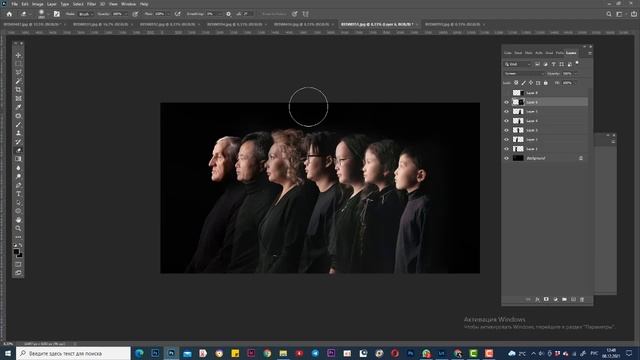Select the Horizontal Type tool

(x=18, y=193)
